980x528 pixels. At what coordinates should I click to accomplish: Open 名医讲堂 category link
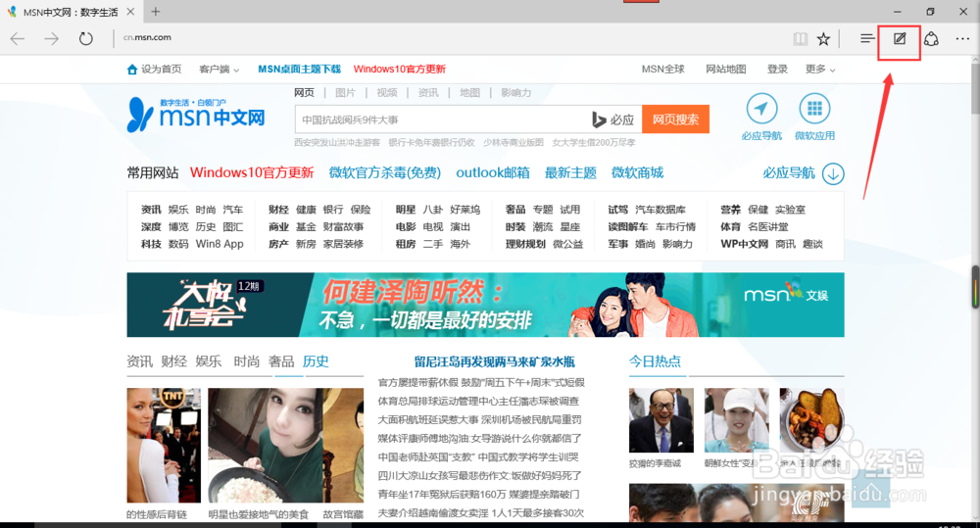click(768, 227)
